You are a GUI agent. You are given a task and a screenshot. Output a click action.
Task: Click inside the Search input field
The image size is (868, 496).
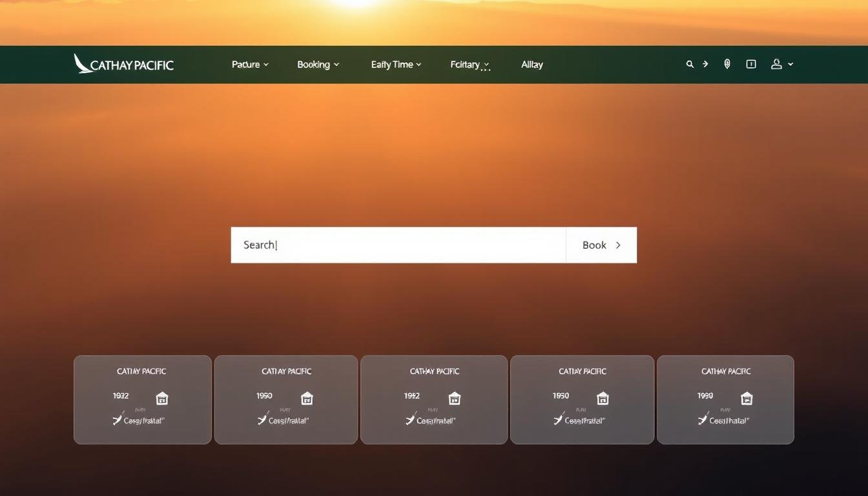click(398, 245)
